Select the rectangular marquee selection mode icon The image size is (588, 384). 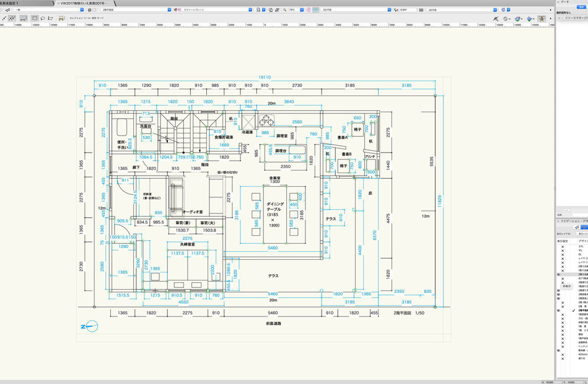click(x=33, y=19)
